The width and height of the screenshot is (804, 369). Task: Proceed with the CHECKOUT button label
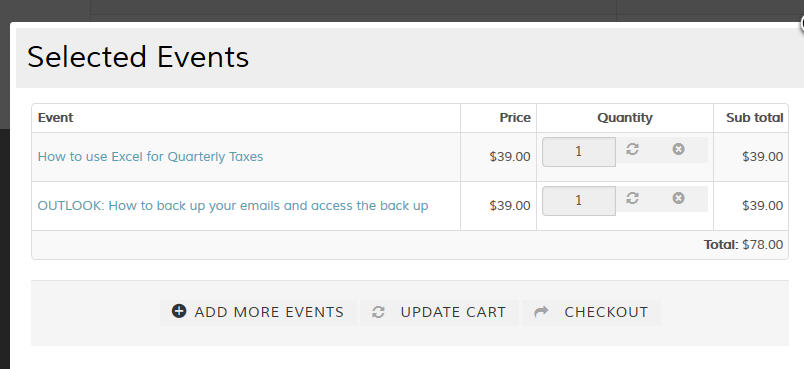click(x=606, y=312)
